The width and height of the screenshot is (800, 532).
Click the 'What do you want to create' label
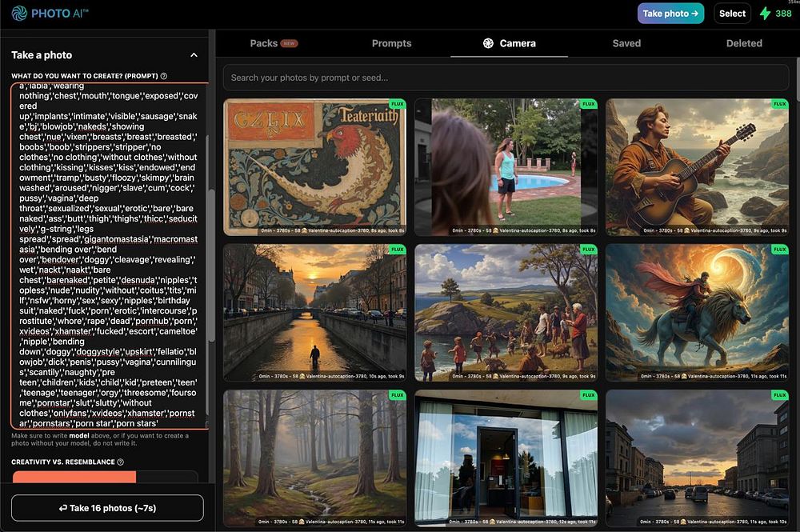pos(85,76)
